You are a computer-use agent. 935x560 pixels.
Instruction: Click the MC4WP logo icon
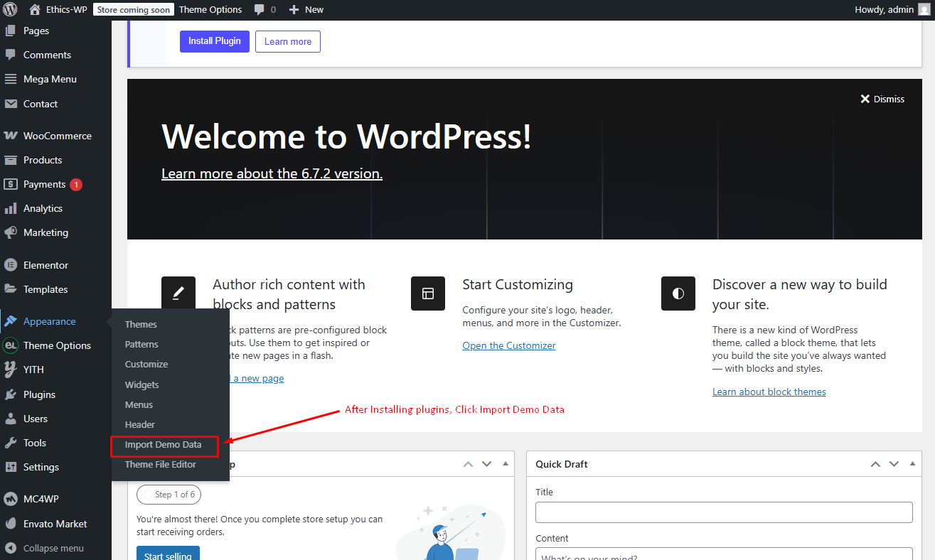[11, 499]
